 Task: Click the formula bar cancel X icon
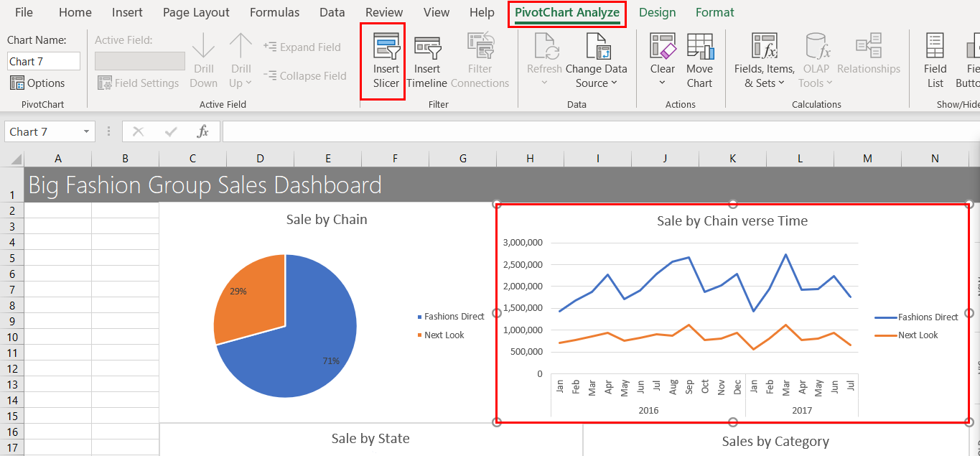tap(138, 131)
